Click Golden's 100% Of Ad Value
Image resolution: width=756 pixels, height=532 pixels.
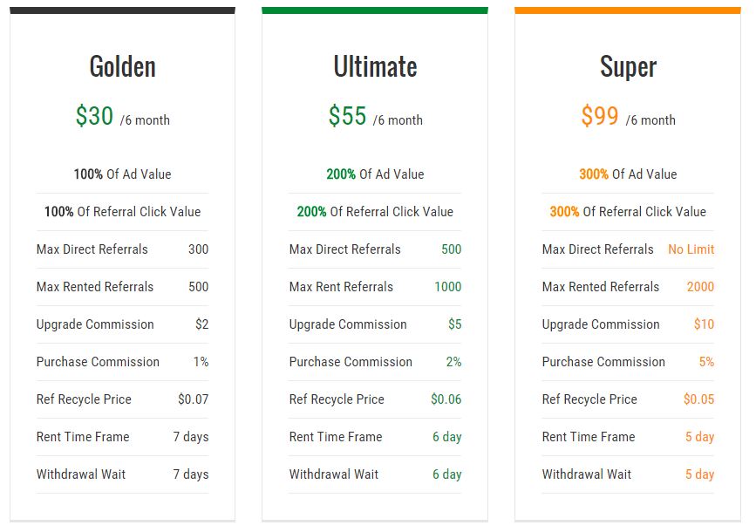point(122,174)
